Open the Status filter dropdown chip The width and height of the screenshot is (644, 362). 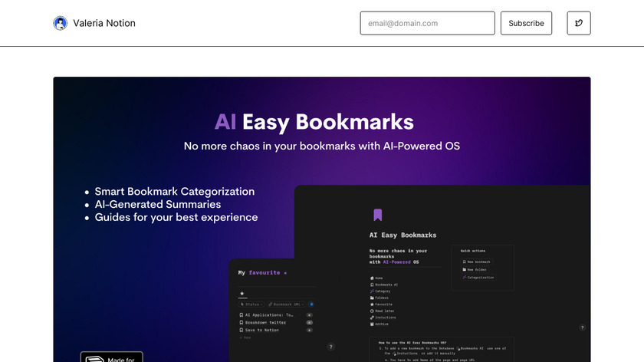tap(251, 304)
